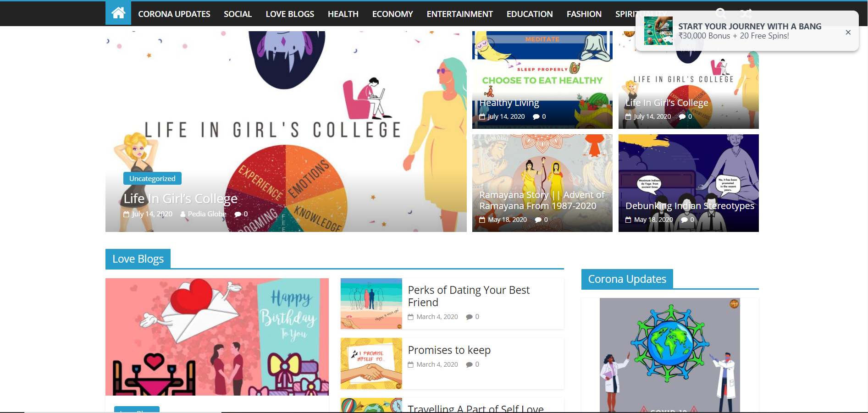Viewport: 868px width, 413px height.
Task: Open the Pedia Globe author link
Action: [207, 214]
